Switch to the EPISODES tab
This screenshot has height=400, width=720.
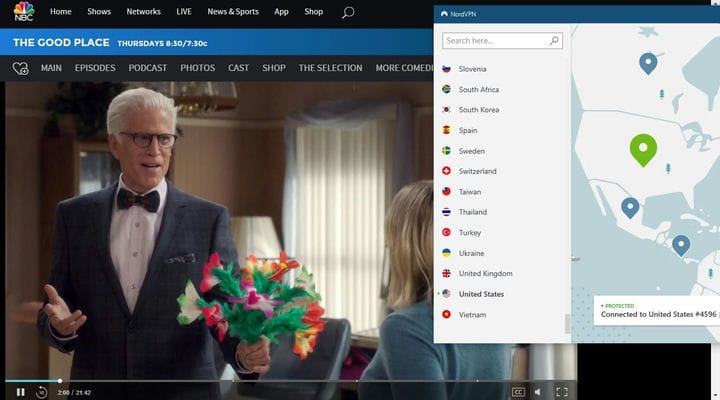point(95,68)
